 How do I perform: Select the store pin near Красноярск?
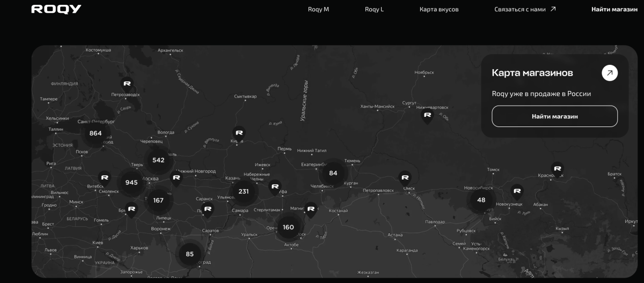[x=557, y=169]
